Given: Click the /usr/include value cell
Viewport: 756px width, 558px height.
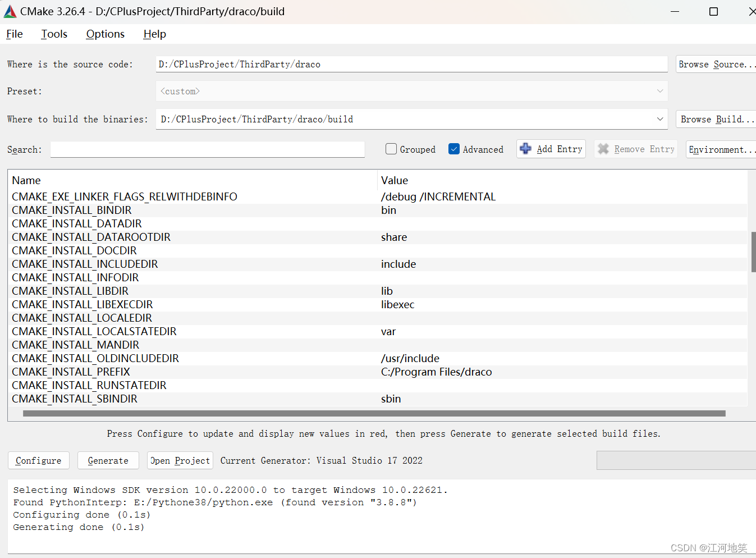Looking at the screenshot, I should (410, 358).
